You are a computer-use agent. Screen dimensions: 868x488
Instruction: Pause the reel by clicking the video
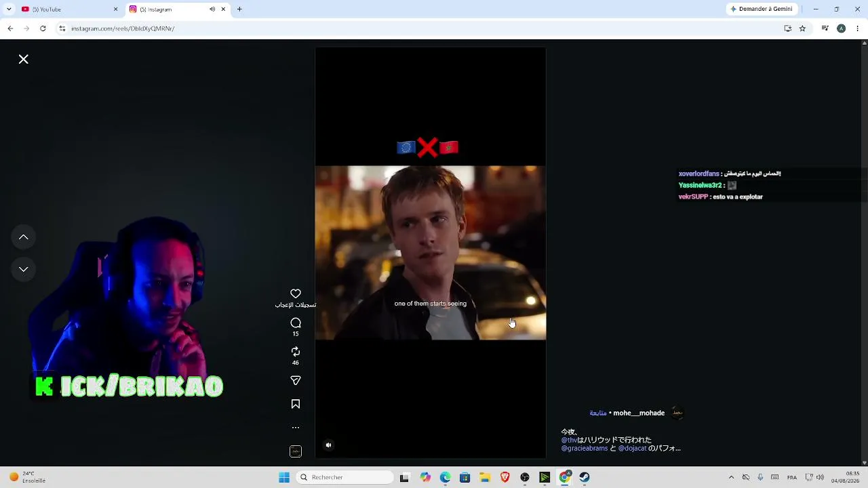click(x=431, y=253)
